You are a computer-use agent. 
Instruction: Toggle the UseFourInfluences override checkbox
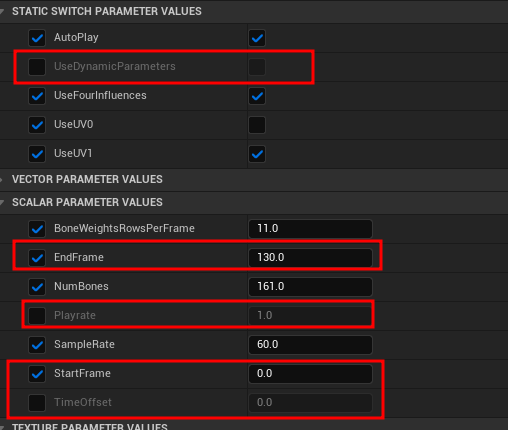point(37,96)
